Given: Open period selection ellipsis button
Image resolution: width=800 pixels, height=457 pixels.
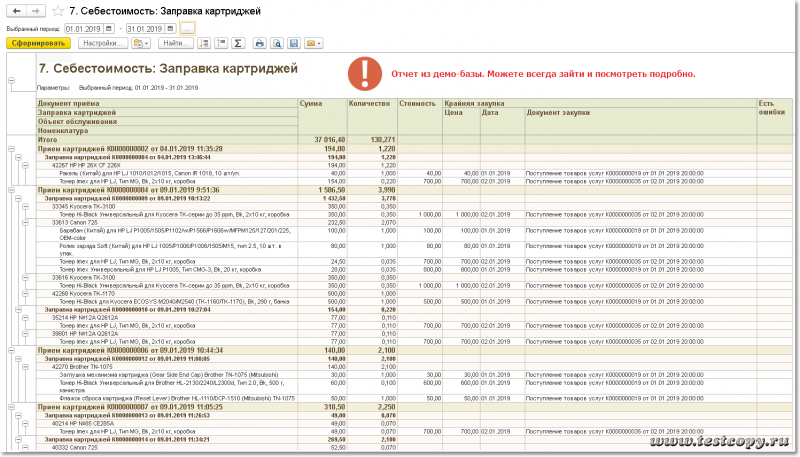Looking at the screenshot, I should click(x=187, y=29).
